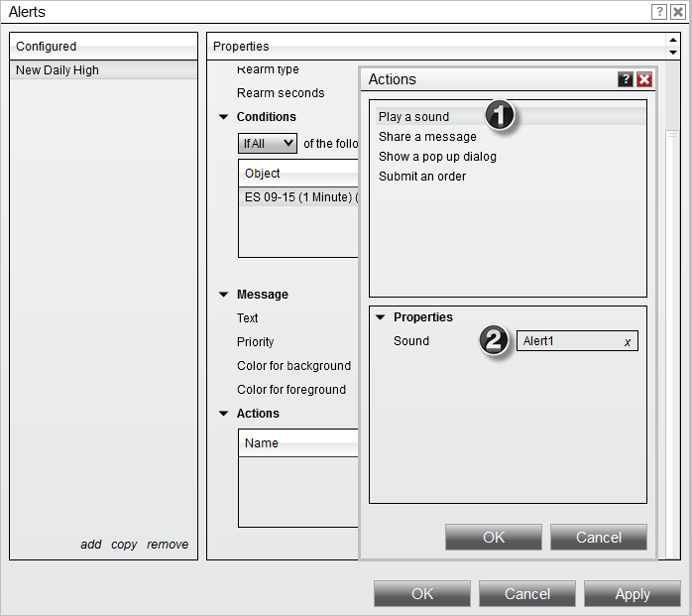Confirm Actions dialog with OK
Viewport: 692px width, 616px height.
click(x=494, y=538)
